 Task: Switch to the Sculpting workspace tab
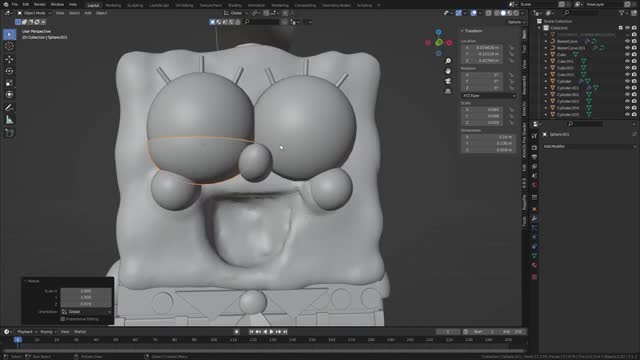pos(135,5)
